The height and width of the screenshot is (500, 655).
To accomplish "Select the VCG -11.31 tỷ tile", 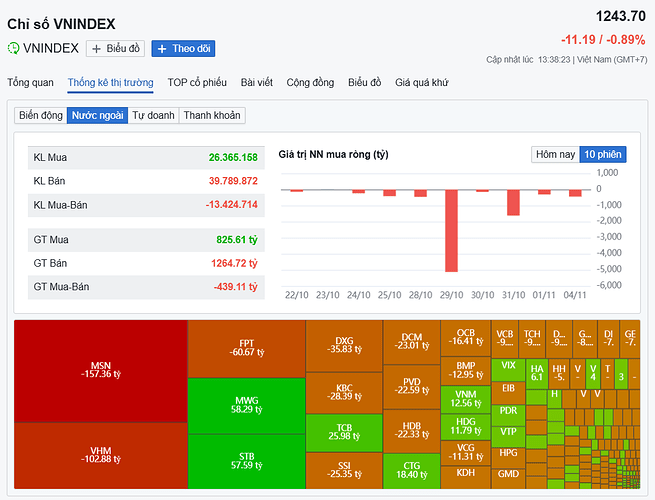I will 466,453.
